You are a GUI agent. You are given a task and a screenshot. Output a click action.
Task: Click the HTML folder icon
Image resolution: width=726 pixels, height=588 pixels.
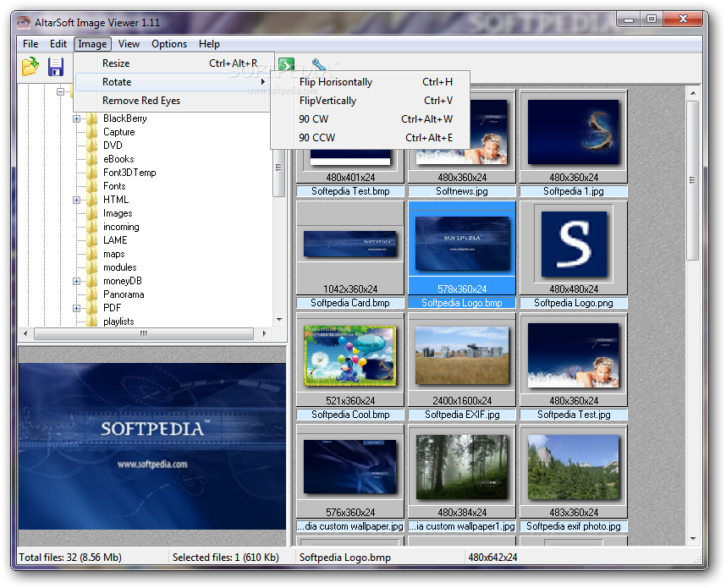point(92,200)
